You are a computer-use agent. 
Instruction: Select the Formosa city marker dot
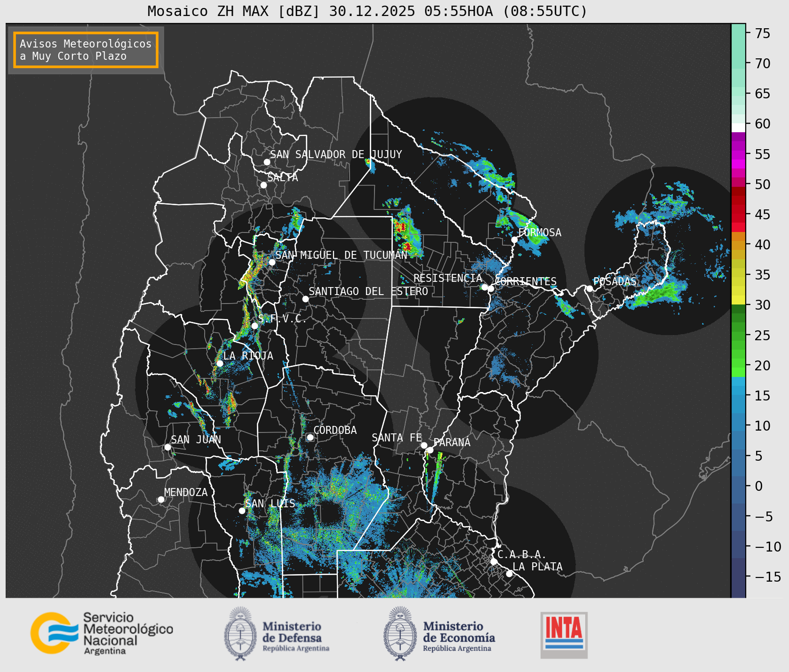click(514, 240)
